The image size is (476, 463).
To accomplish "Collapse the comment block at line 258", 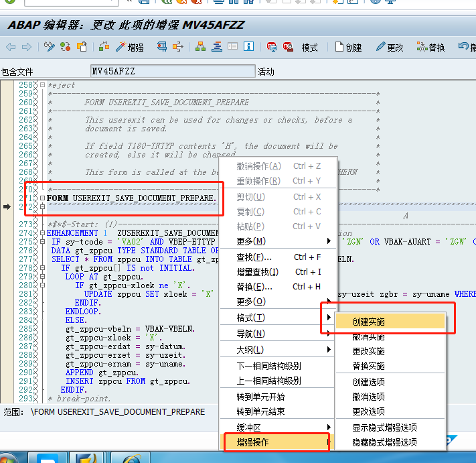I will point(43,85).
